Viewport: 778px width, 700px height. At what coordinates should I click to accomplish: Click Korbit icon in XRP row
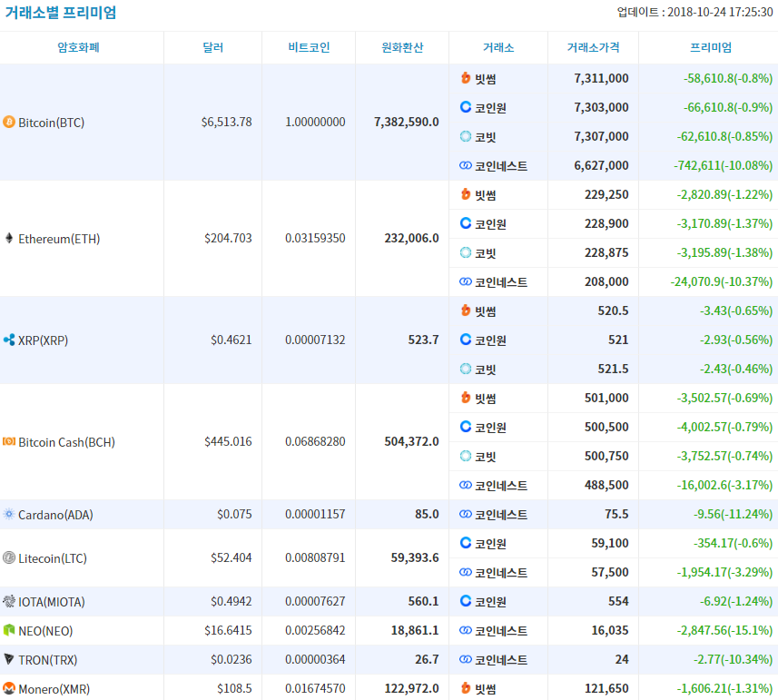[466, 369]
